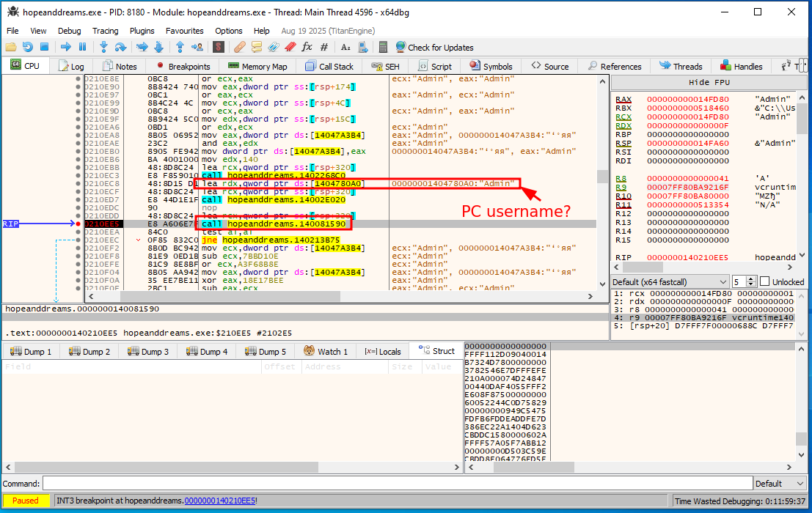
Task: Follow the 0000000140210EE5 address link in status bar
Action: [219, 501]
